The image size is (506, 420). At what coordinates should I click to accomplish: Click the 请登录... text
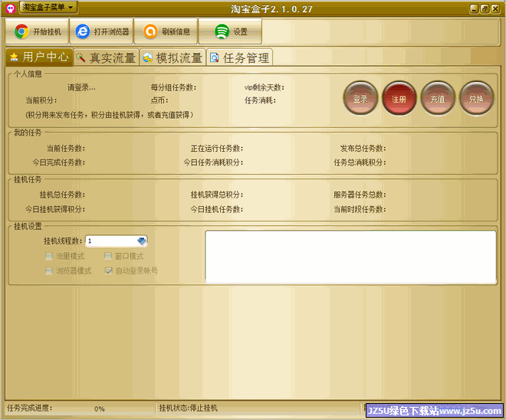(81, 87)
